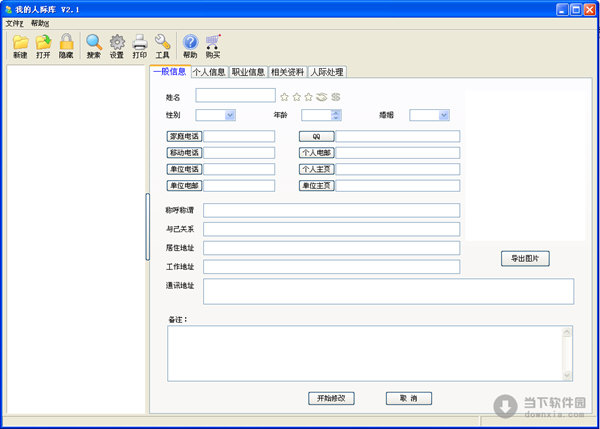Expand the 性别 (gender) dropdown

pos(230,115)
